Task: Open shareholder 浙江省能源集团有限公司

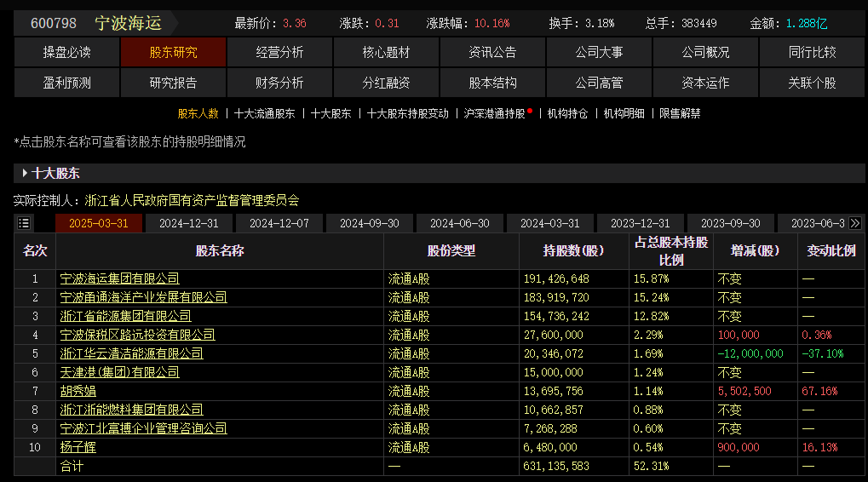Action: pyautogui.click(x=126, y=316)
